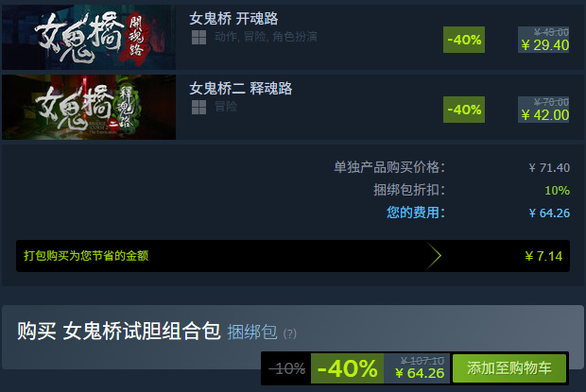This screenshot has width=586, height=392.
Task: Click Windows platform icon for 女鬼桥 开魂路
Action: [x=198, y=37]
